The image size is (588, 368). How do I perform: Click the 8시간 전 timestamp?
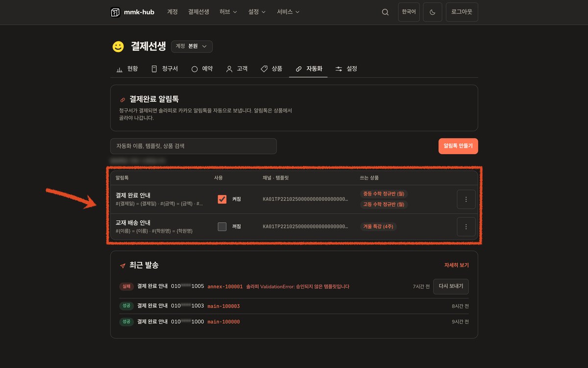(460, 306)
